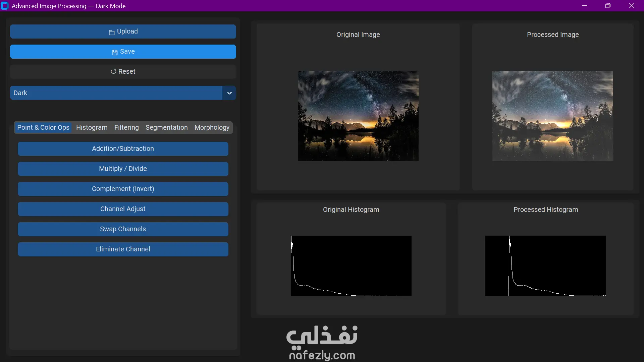Click the processed image preview
This screenshot has height=362, width=644.
[552, 116]
